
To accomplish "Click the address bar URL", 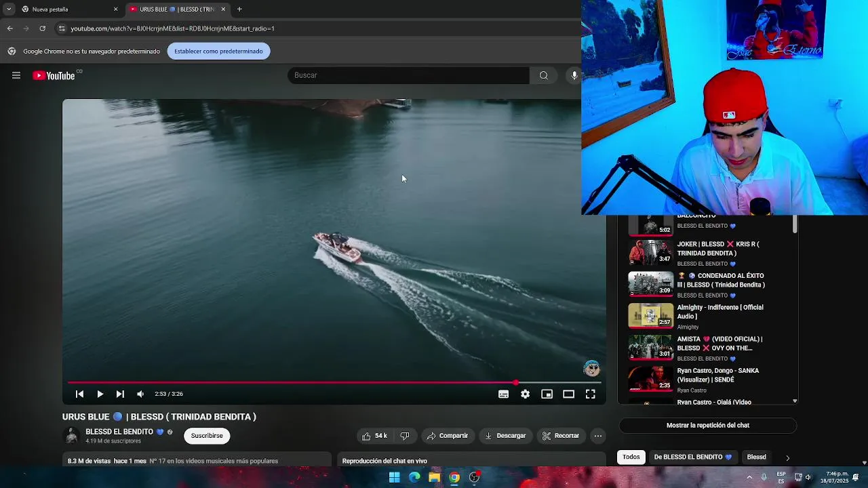I will pos(172,28).
